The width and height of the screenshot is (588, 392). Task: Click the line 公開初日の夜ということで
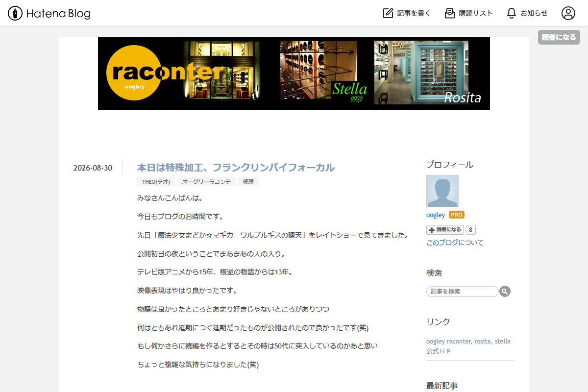pos(211,254)
